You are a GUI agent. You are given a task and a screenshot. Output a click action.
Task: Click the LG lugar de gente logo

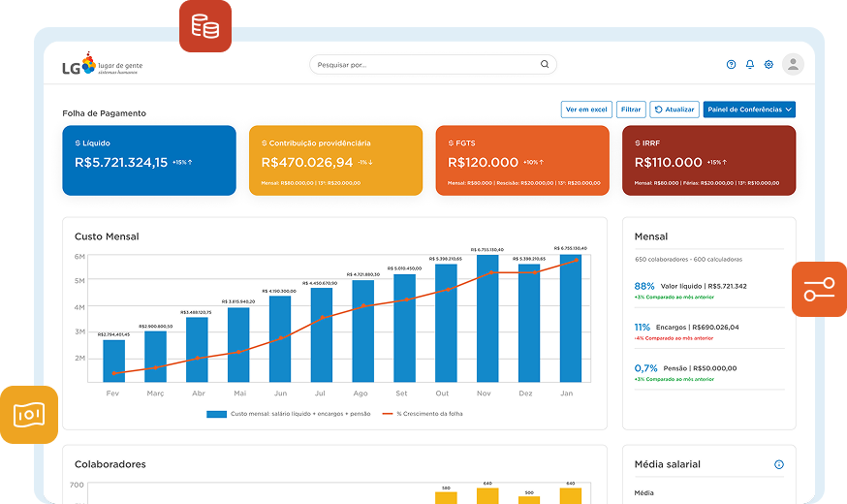(x=101, y=65)
